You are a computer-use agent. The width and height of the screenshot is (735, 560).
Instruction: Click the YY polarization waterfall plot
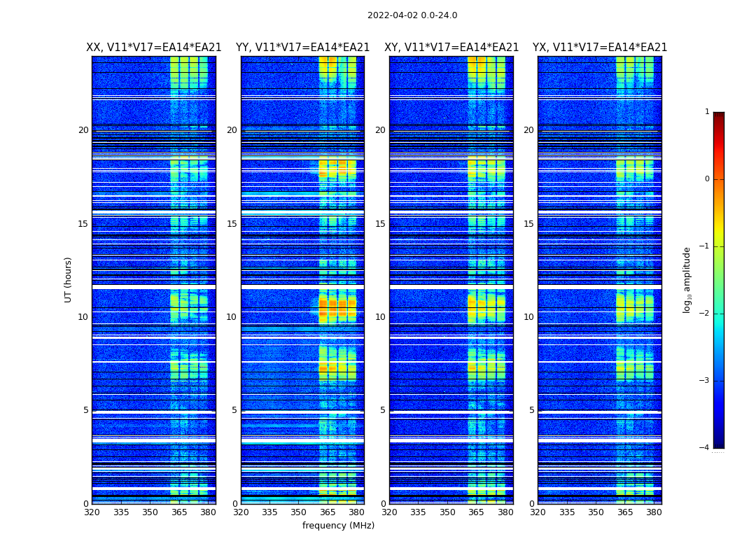point(302,280)
